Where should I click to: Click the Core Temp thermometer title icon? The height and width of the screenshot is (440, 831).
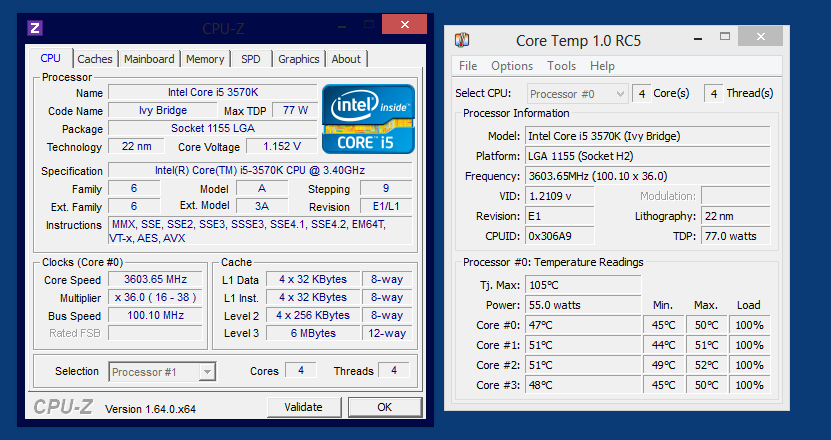pyautogui.click(x=462, y=40)
